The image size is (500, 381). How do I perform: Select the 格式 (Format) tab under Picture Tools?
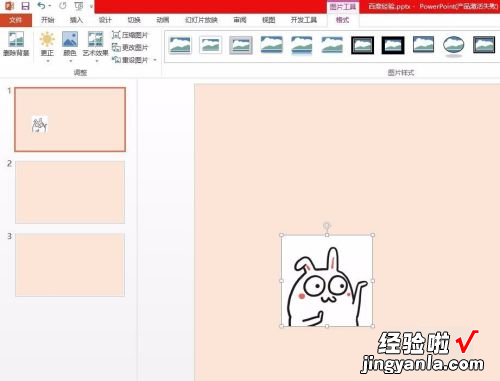click(x=342, y=20)
